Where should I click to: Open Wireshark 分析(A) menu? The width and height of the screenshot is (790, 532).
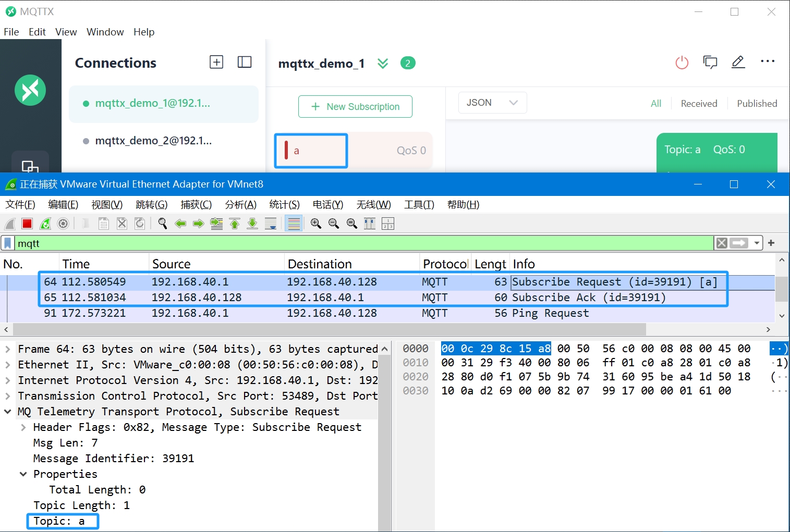[241, 204]
